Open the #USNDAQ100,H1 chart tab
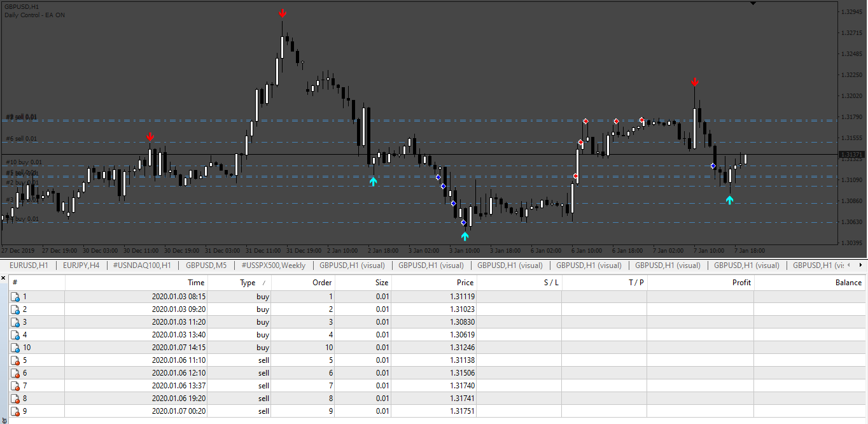 point(142,265)
